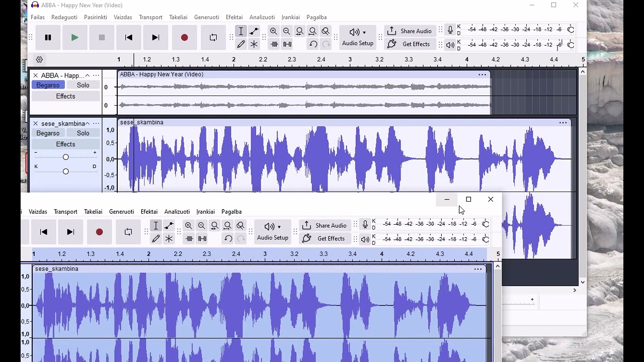Click ABBA window vertical scrollbar up arrow
Screen dimensions: 644x362
click(x=583, y=72)
